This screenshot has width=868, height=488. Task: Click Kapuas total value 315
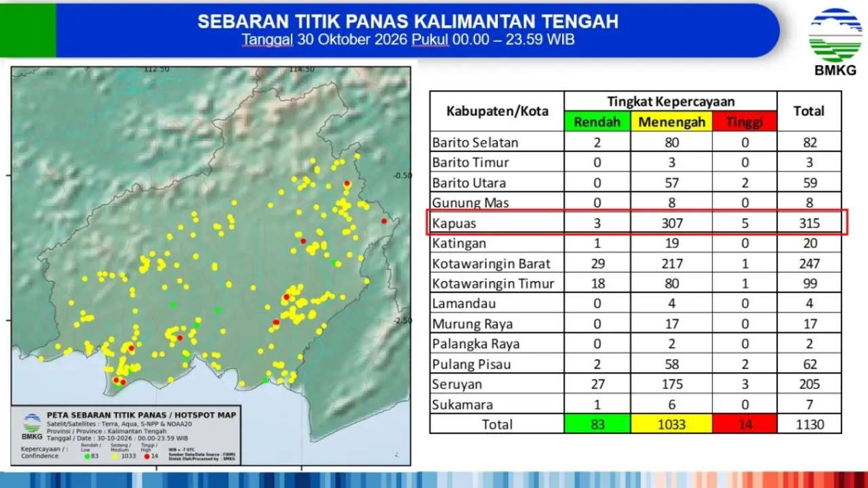pos(809,223)
